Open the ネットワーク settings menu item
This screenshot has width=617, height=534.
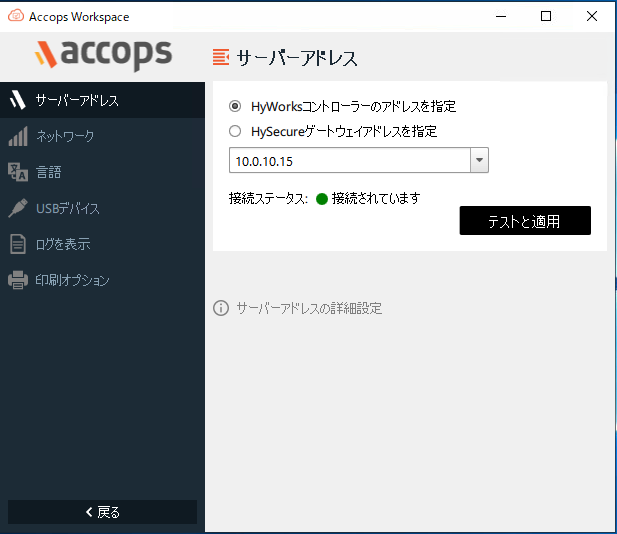[x=102, y=136]
